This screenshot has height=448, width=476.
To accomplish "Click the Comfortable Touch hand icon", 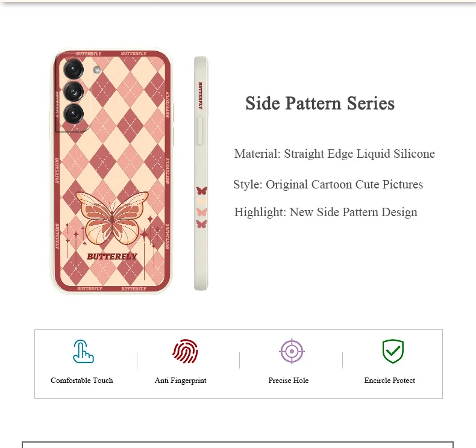I will 83,351.
